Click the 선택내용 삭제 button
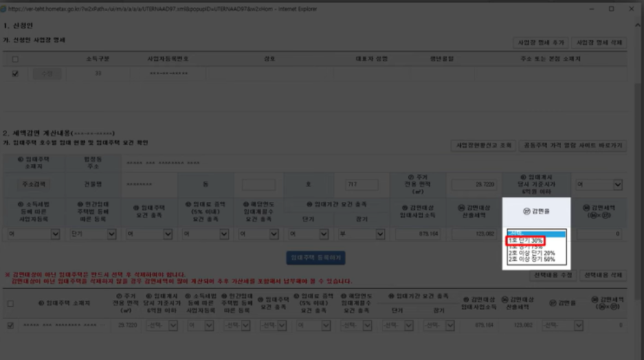 pos(603,275)
